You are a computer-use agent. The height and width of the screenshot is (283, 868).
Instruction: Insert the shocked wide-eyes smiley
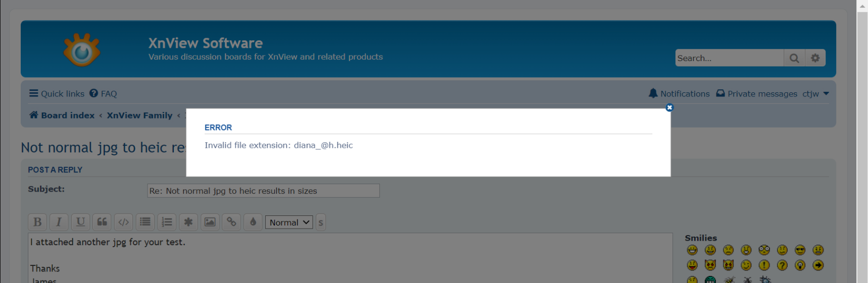[x=764, y=250]
